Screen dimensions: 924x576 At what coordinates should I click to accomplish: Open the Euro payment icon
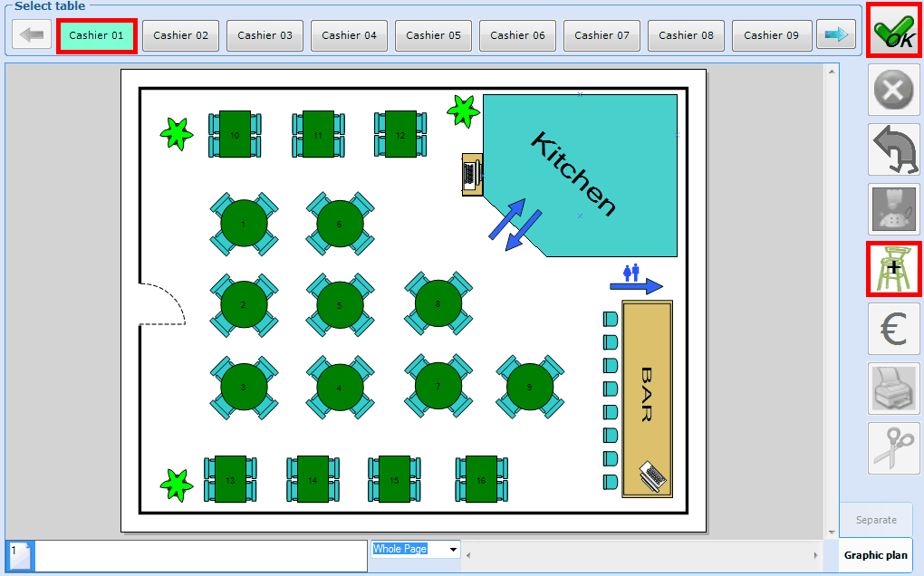pos(893,329)
